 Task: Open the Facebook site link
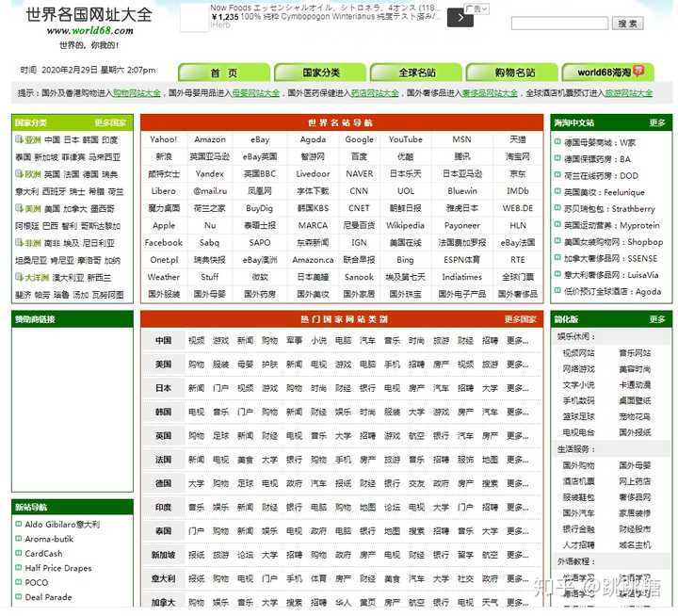tap(164, 243)
